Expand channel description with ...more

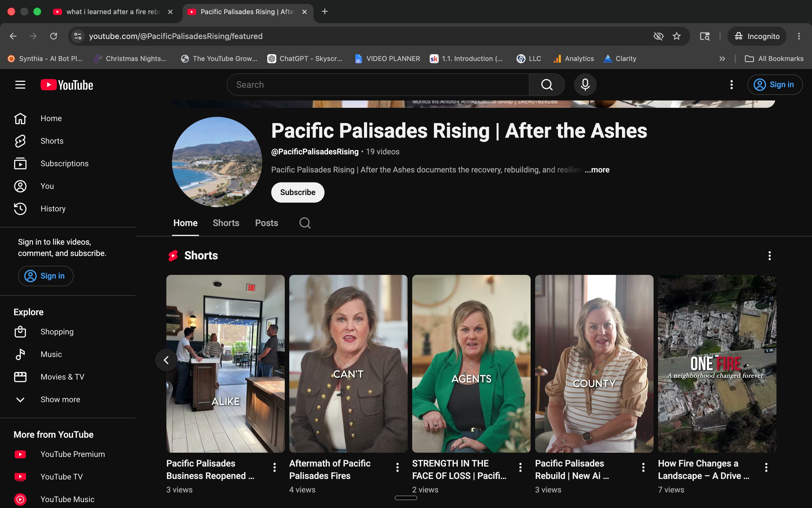click(597, 170)
